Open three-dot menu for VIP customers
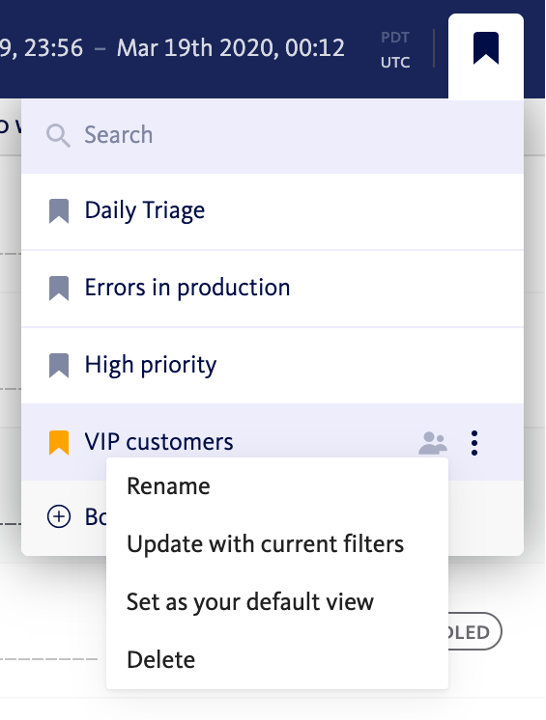 (474, 443)
